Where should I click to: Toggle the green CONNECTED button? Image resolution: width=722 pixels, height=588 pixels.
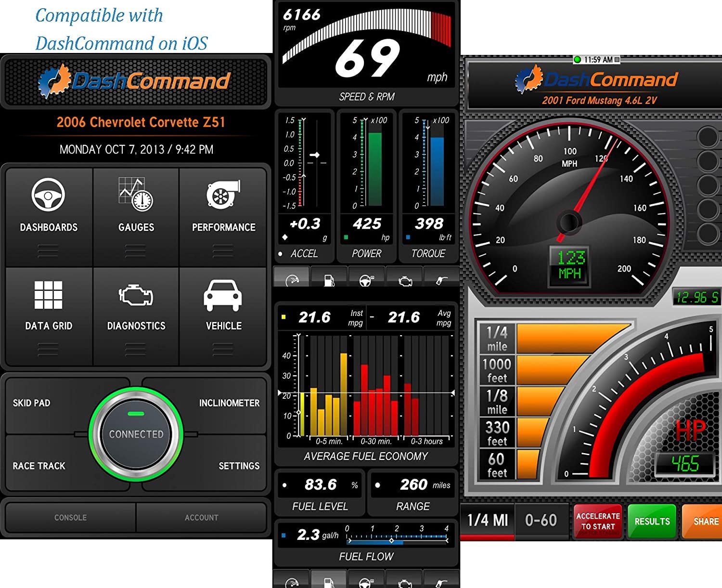[x=136, y=434]
